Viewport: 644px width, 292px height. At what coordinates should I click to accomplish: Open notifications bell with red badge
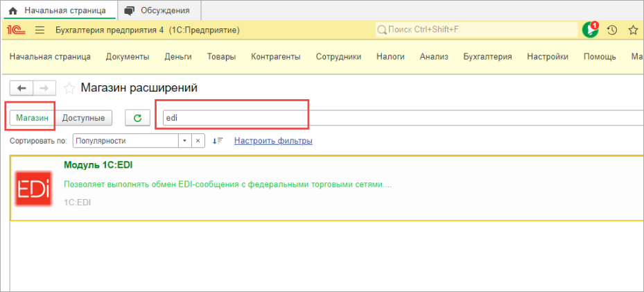590,30
